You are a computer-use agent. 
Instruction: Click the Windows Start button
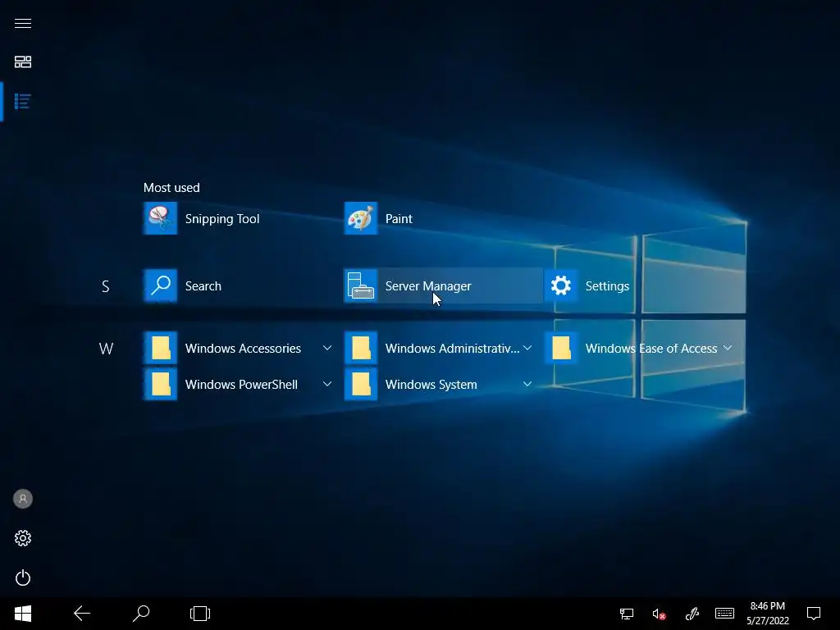(22, 614)
